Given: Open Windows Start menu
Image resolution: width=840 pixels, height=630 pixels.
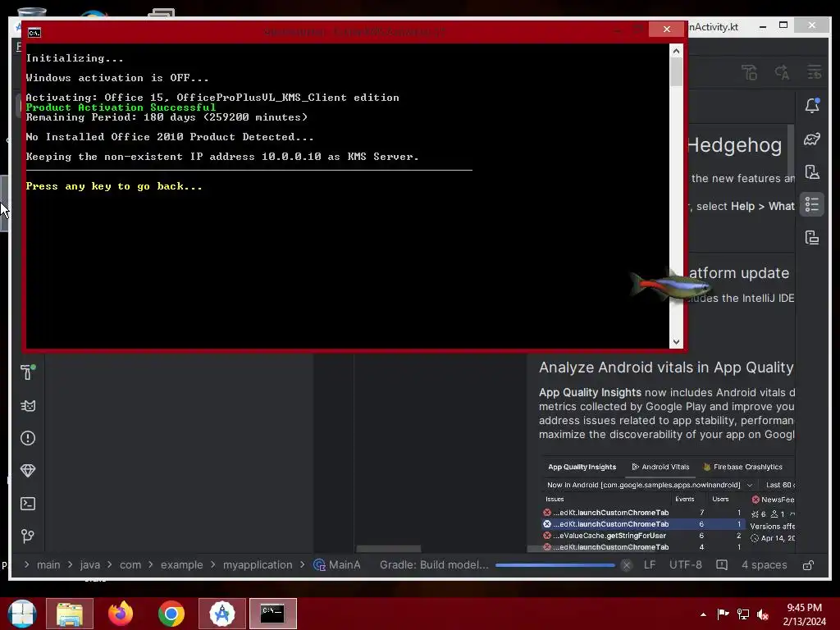Looking at the screenshot, I should coord(22,614).
